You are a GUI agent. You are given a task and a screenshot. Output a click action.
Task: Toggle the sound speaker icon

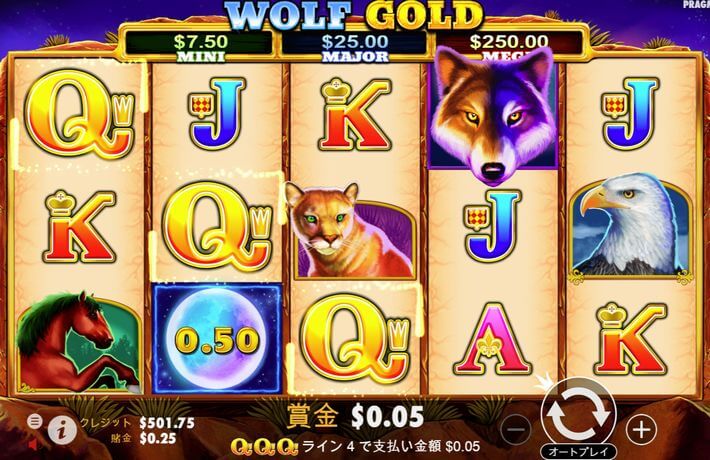(34, 445)
